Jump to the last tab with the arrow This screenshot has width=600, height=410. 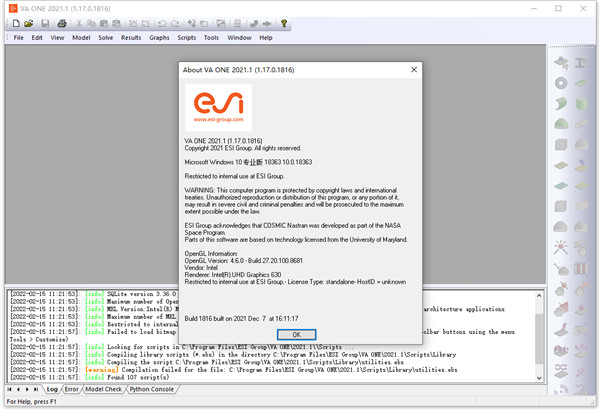pos(36,389)
